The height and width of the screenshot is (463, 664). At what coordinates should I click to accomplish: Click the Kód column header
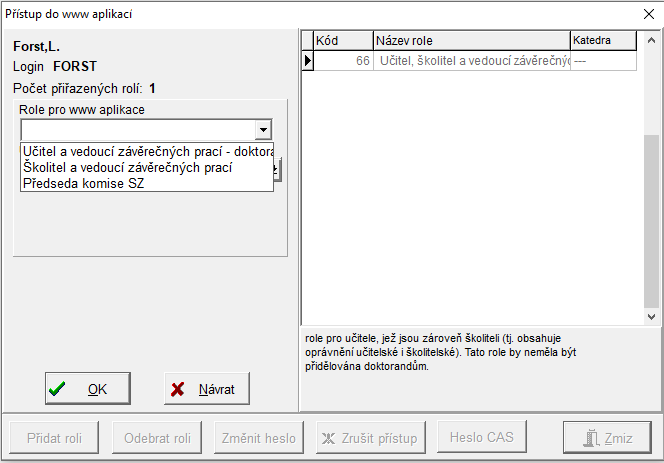tap(342, 41)
